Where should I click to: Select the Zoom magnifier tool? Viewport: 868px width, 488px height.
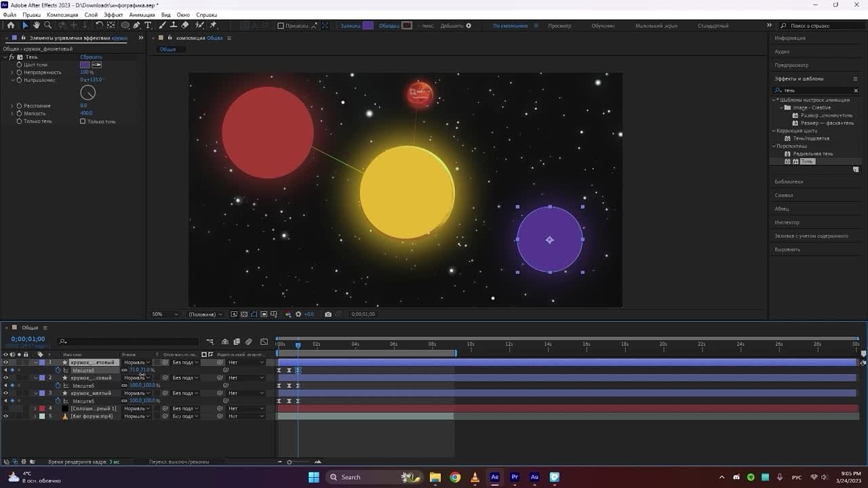(x=47, y=26)
